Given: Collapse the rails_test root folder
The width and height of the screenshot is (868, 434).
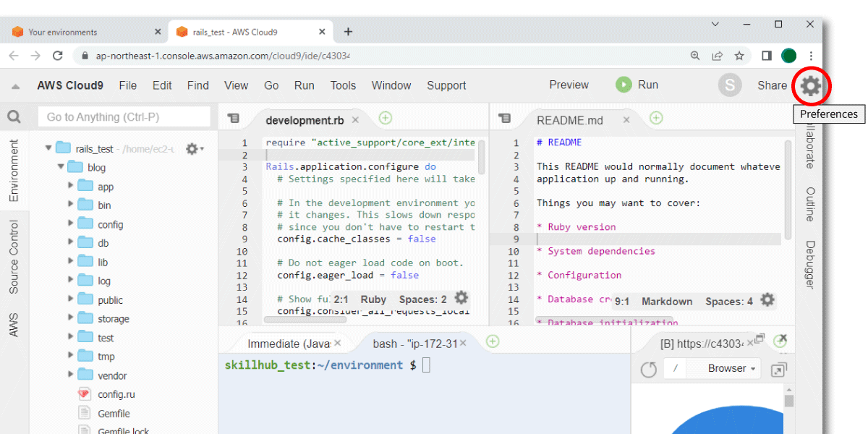Looking at the screenshot, I should tap(48, 148).
